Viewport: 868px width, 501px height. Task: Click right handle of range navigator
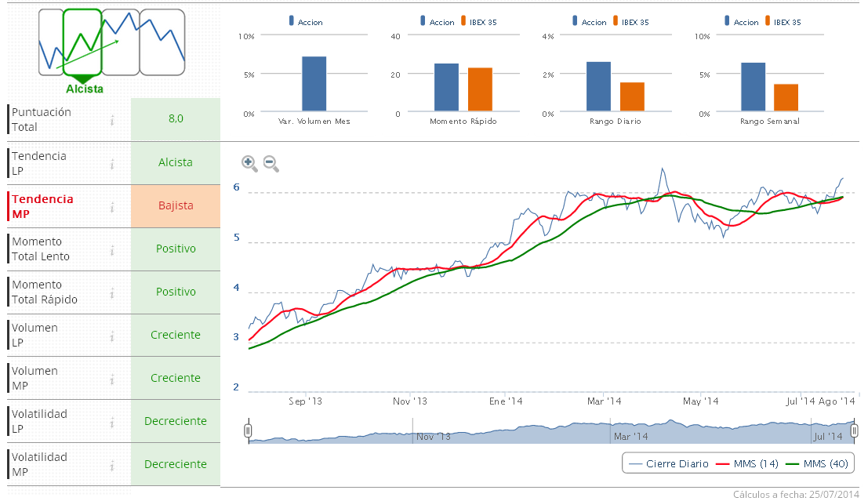855,430
